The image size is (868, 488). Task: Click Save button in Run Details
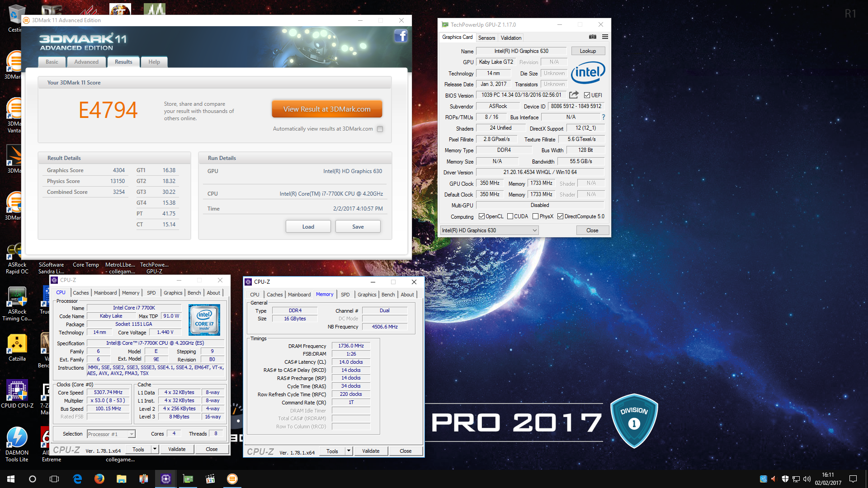tap(358, 226)
